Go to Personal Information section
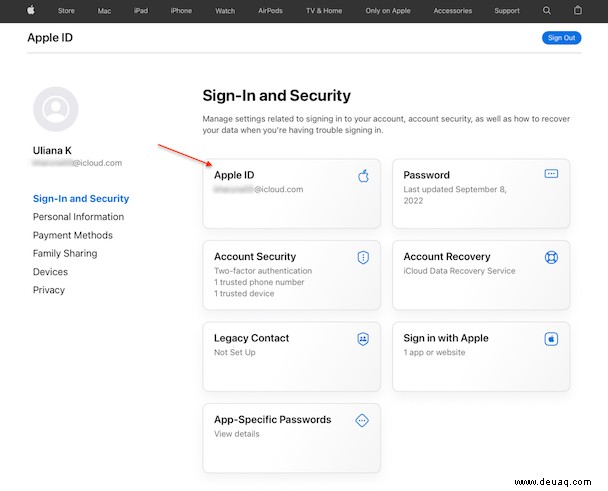608x491 pixels. pyautogui.click(x=78, y=217)
